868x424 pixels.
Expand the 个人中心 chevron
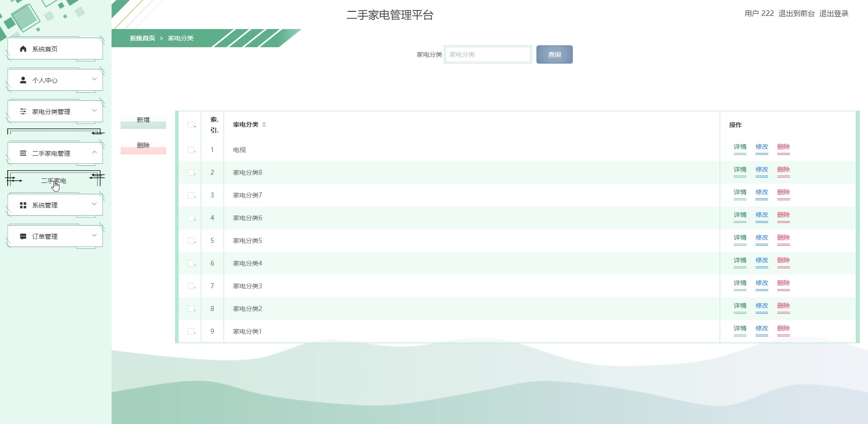pos(94,79)
